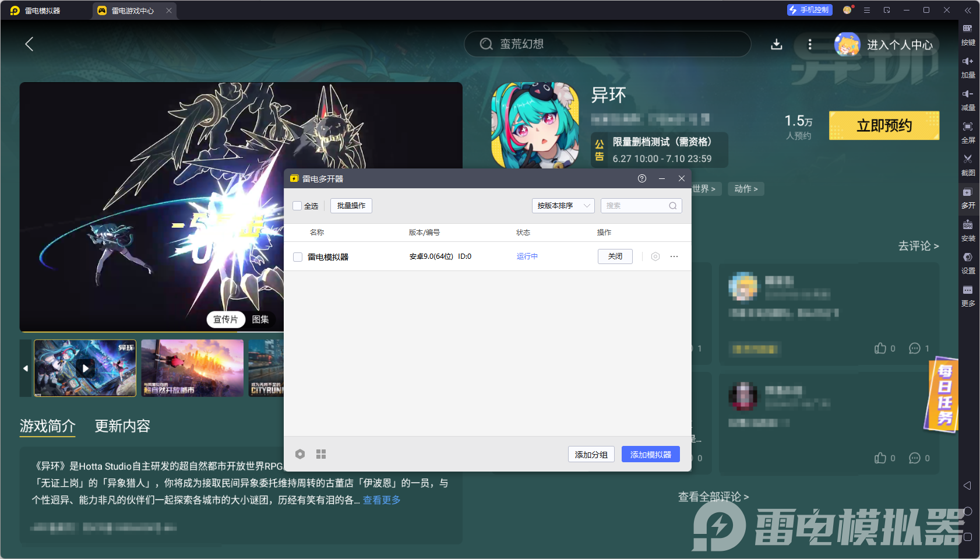Open the three-dot menu beside the search bar
Screen dimensions: 980x559
pyautogui.click(x=809, y=44)
